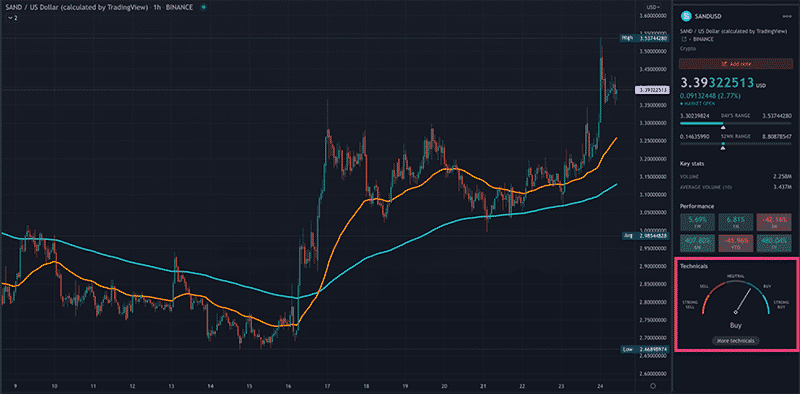Viewport: 800px width, 394px height.
Task: Open the SANDUSD three-dot more menu
Action: 786,16
